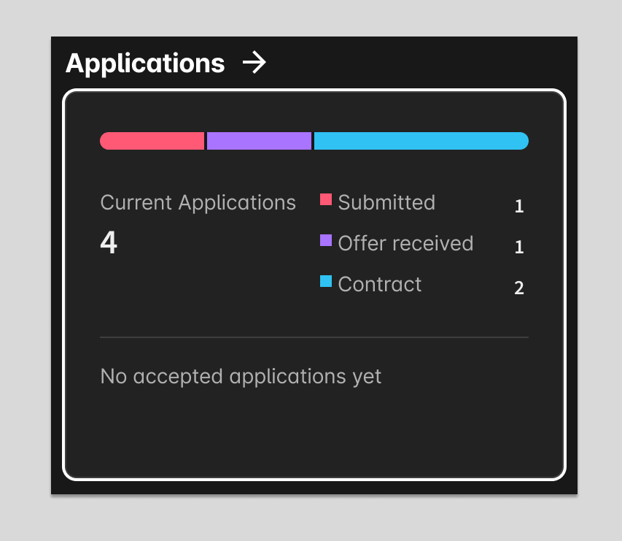Click the Submitted count of 1

click(x=519, y=206)
